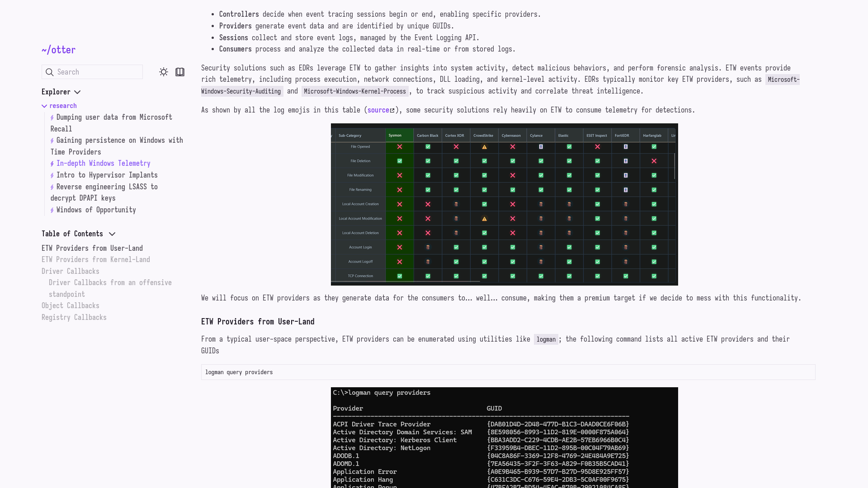
Task: Click the external link icon beside source
Action: coord(392,111)
